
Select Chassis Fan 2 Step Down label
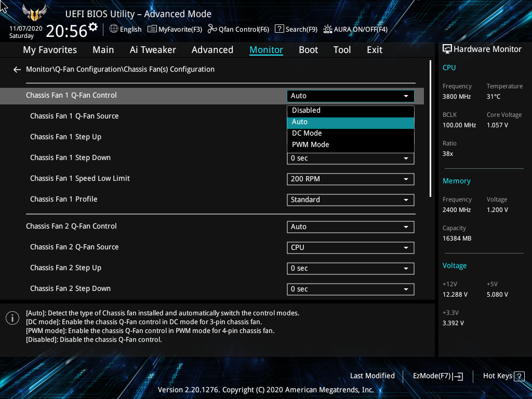tap(70, 289)
